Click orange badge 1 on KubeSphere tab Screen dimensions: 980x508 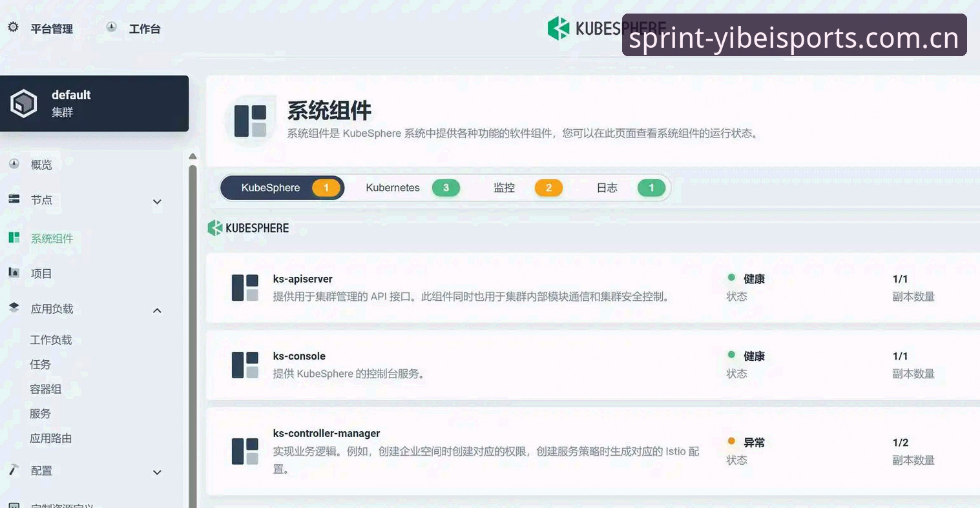click(x=326, y=188)
